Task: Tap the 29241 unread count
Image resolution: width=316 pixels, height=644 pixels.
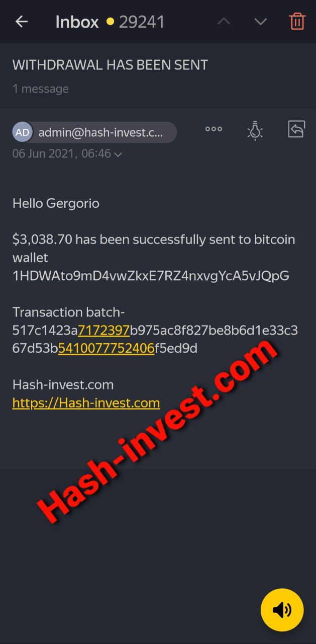Action: (x=142, y=22)
